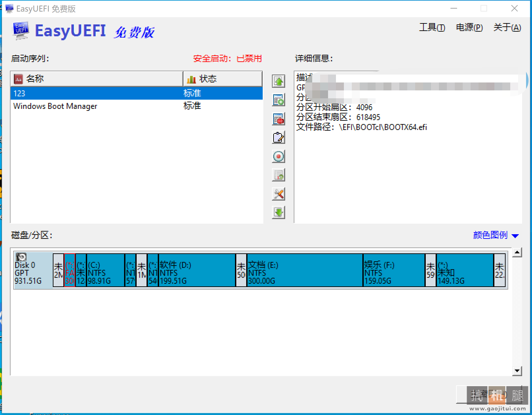This screenshot has height=415, width=532.
Task: Open the 电源(P) menu
Action: [469, 27]
